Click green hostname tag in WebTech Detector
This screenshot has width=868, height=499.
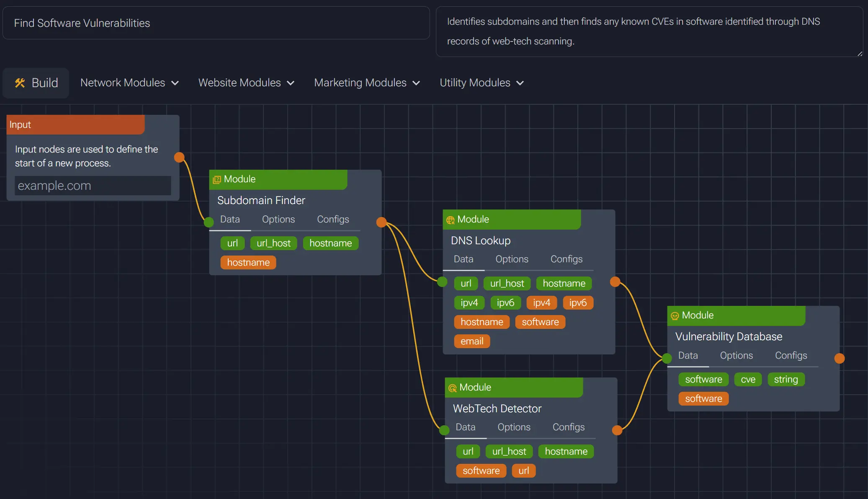click(x=566, y=451)
